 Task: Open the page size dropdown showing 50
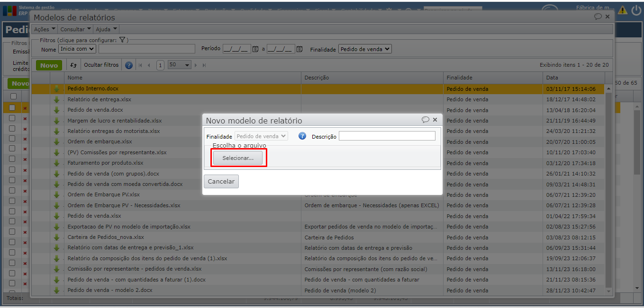[179, 65]
